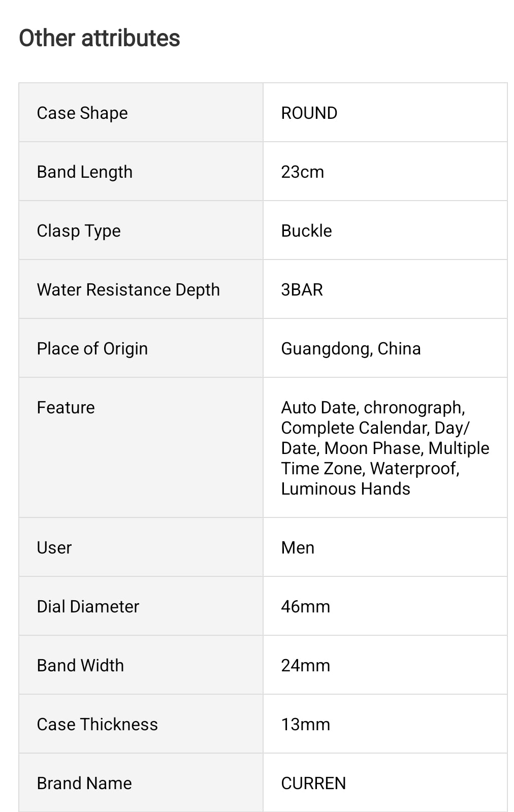Select the 24mm band width value

tap(305, 665)
